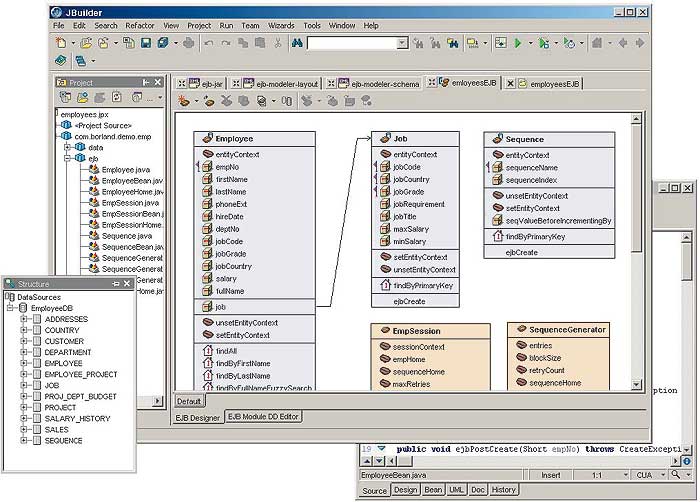Open the Wizards menu
Image resolution: width=700 pixels, height=502 pixels.
click(281, 25)
